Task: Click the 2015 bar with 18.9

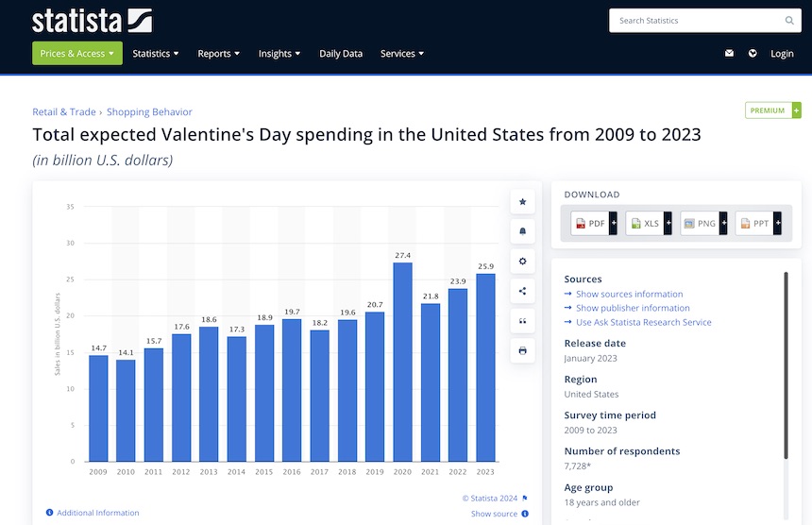Action: (x=264, y=393)
